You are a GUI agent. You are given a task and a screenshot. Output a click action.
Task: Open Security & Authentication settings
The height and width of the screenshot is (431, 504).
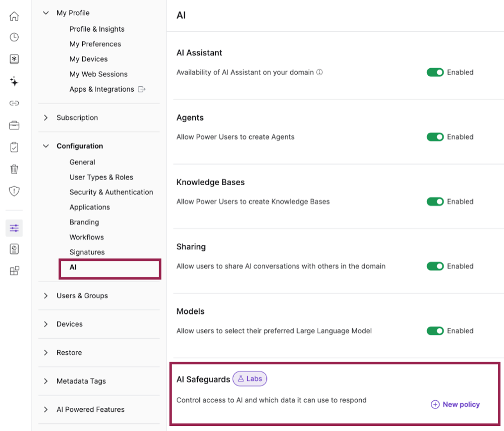111,192
